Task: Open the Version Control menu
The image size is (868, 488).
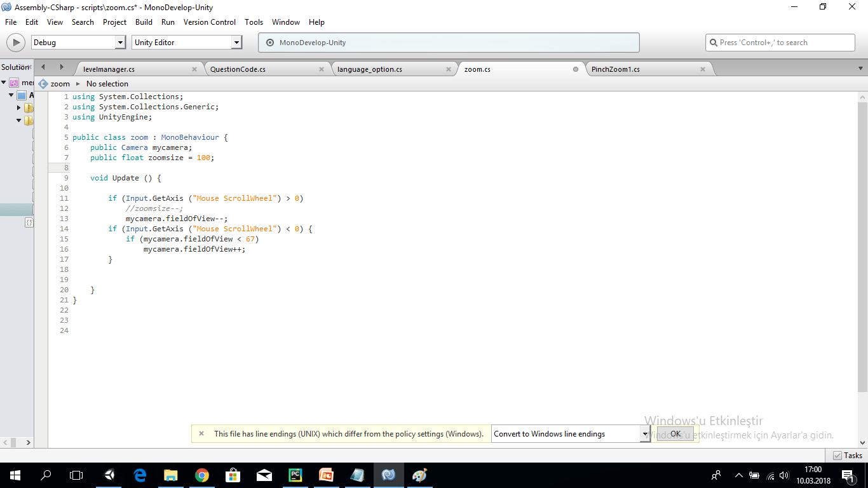Action: (210, 22)
